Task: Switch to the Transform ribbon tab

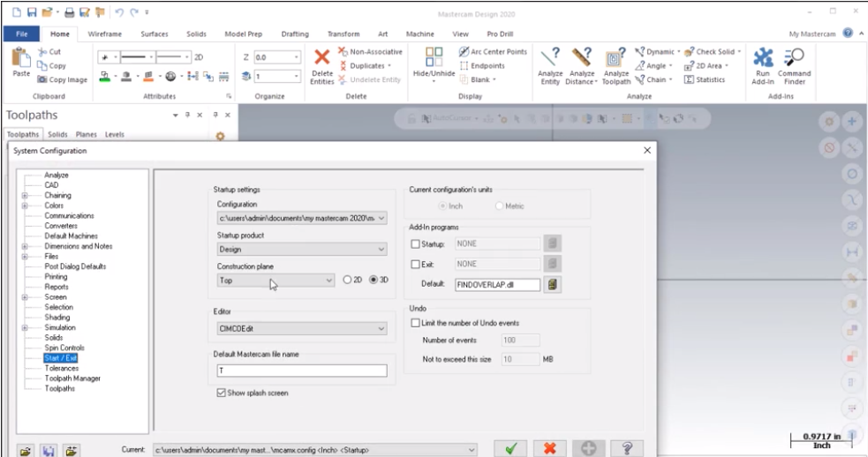Action: click(x=343, y=34)
